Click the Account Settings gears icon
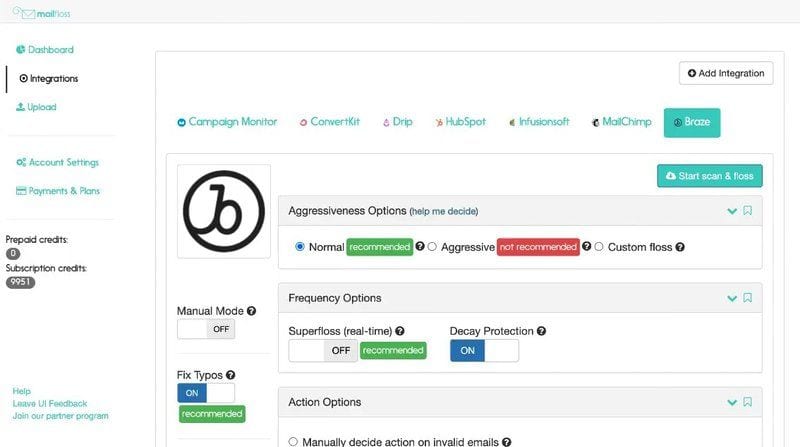 point(21,162)
